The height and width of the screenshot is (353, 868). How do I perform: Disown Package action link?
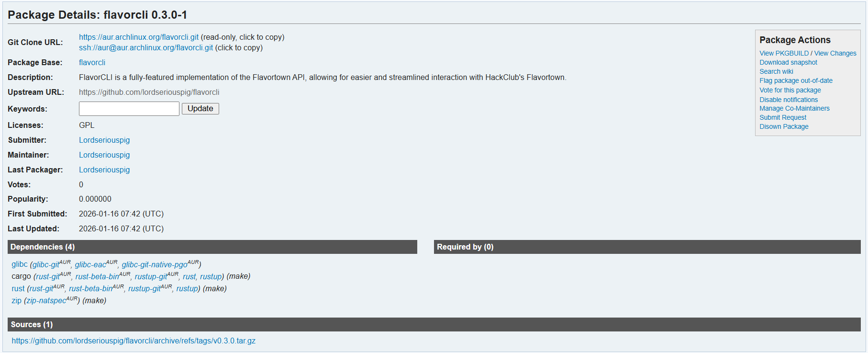pyautogui.click(x=784, y=126)
